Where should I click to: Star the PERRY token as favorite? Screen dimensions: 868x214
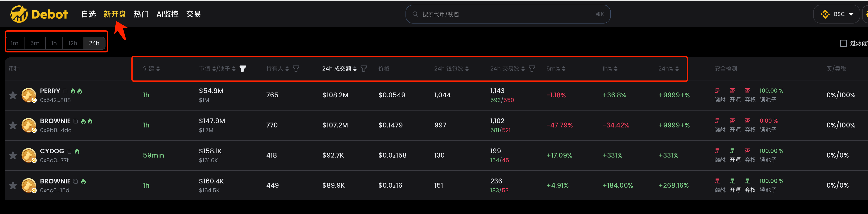[x=13, y=95]
